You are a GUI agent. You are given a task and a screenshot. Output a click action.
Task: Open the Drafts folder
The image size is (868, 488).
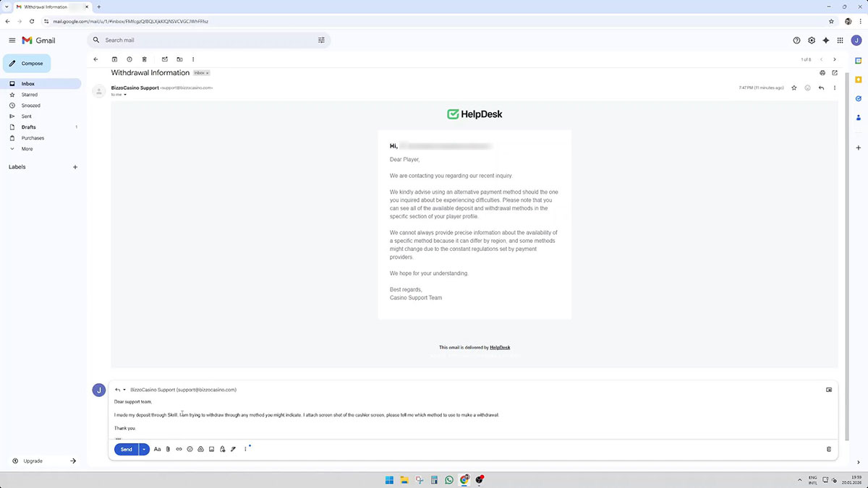(28, 127)
